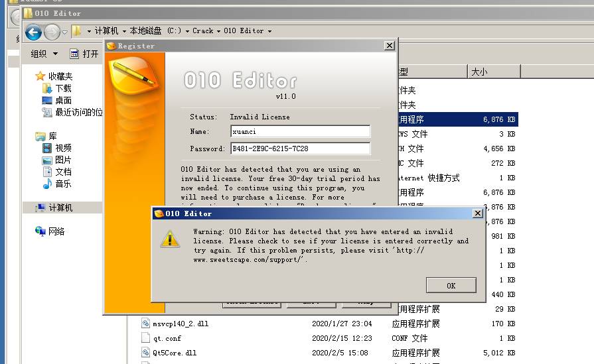Click the 010 Editor icon in warning title bar

pyautogui.click(x=159, y=213)
